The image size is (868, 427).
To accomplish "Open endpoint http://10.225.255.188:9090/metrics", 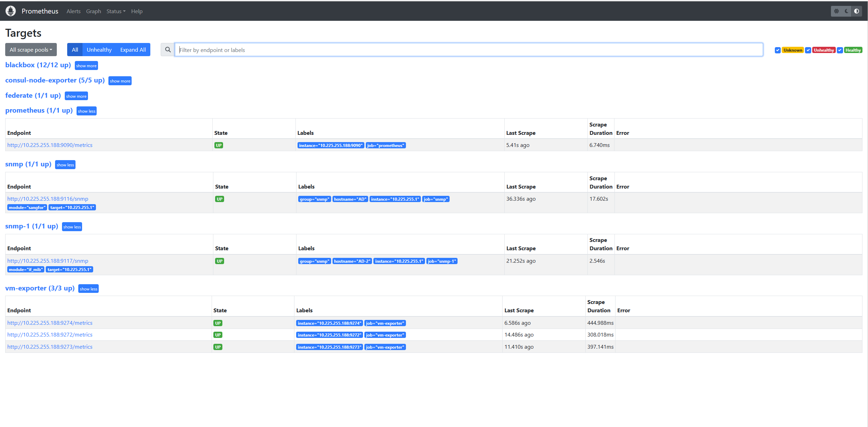I will [x=50, y=145].
